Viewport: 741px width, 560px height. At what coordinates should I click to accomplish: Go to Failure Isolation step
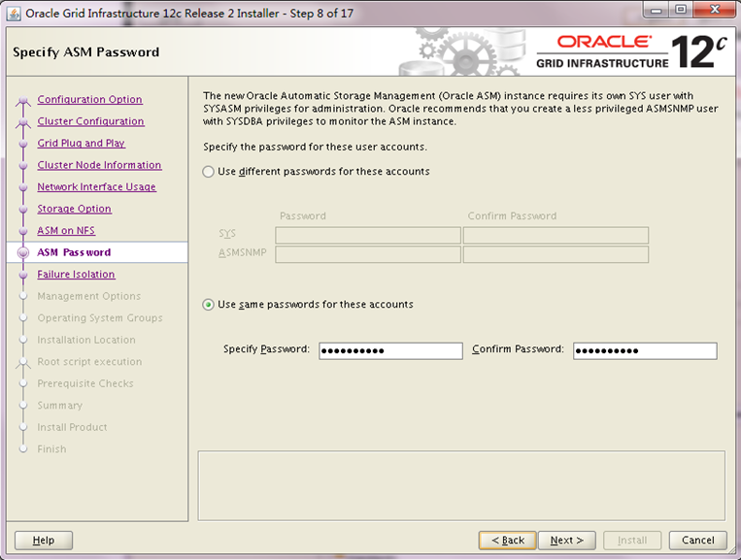coord(76,275)
